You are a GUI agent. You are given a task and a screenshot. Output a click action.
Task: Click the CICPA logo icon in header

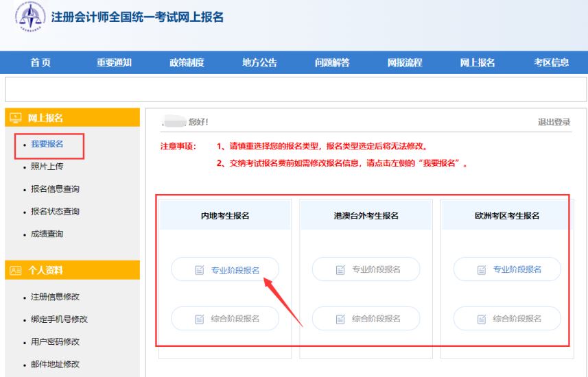[27, 16]
